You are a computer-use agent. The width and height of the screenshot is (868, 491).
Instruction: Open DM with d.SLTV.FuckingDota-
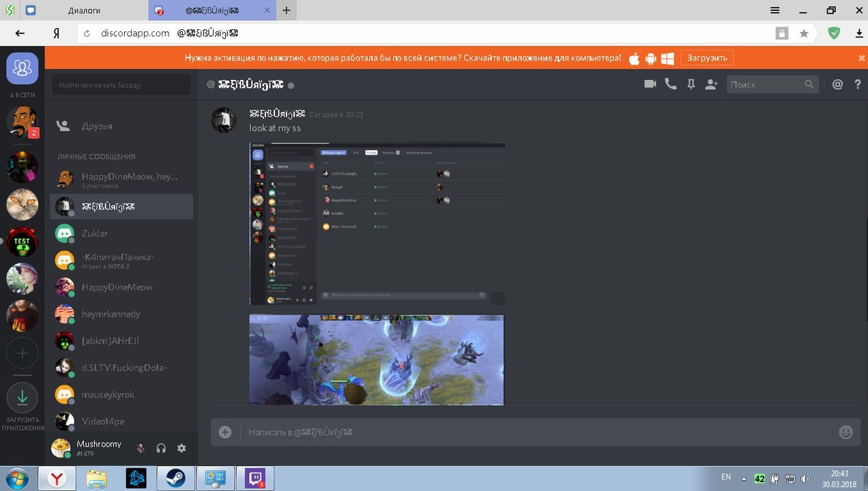click(121, 368)
